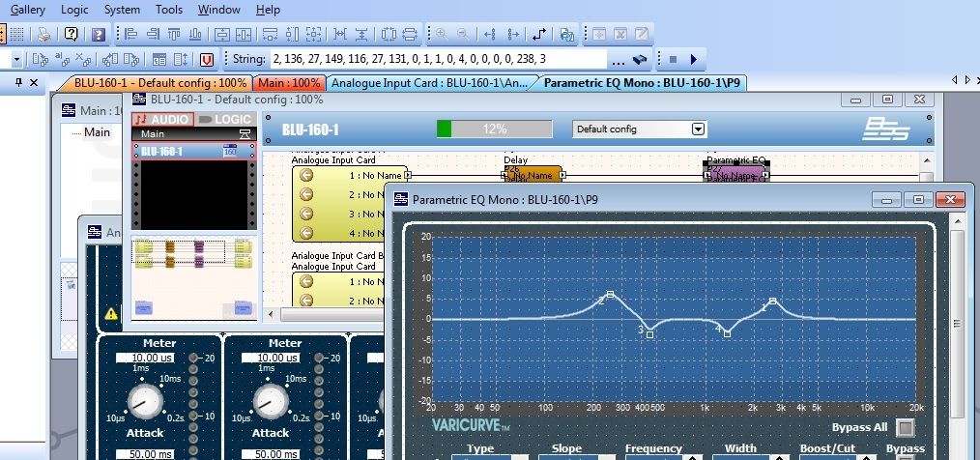Image resolution: width=980 pixels, height=460 pixels.
Task: Click the wire routing tool icon
Action: 539,34
